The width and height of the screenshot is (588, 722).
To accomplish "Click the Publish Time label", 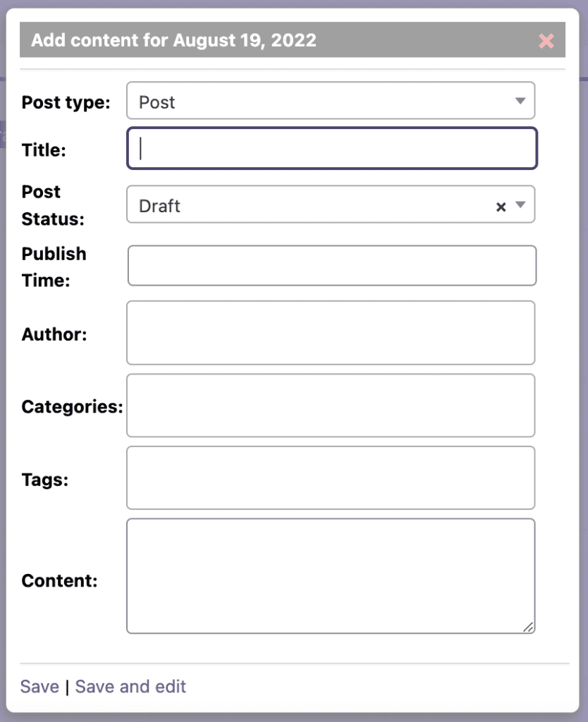I will (54, 267).
